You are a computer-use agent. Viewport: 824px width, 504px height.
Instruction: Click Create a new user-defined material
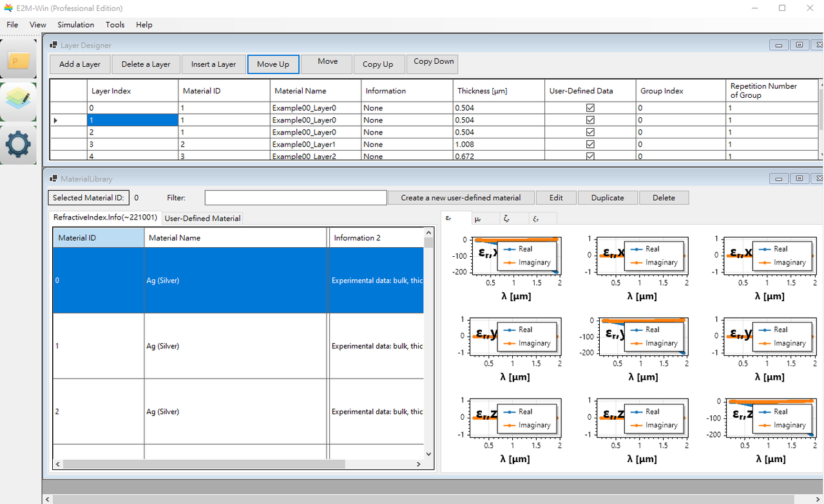pyautogui.click(x=460, y=198)
